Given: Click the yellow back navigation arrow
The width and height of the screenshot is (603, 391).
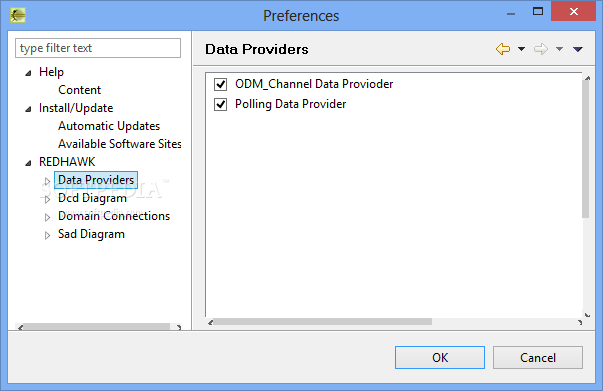Looking at the screenshot, I should (503, 49).
